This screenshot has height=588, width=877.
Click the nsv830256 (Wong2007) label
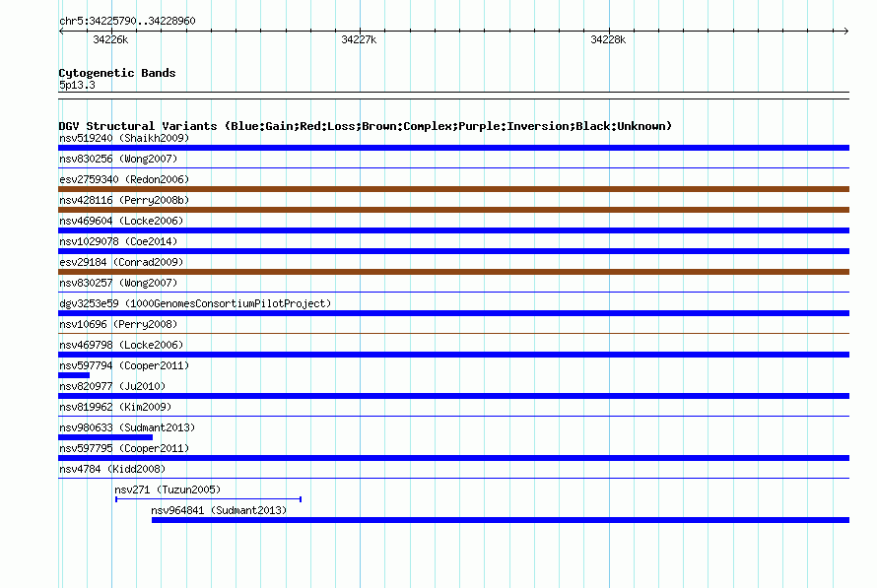118,159
